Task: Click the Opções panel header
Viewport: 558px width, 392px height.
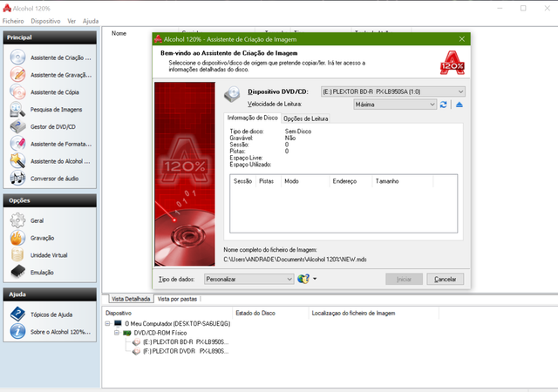Action: 50,200
